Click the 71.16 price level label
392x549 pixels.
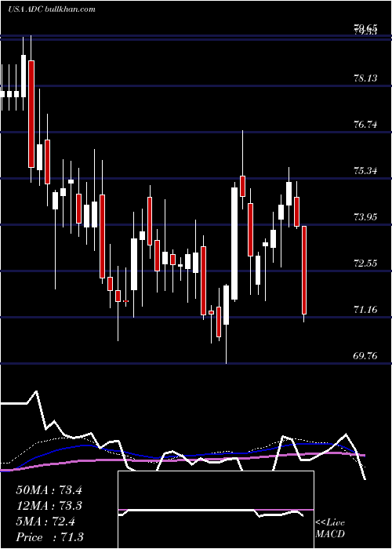[366, 310]
